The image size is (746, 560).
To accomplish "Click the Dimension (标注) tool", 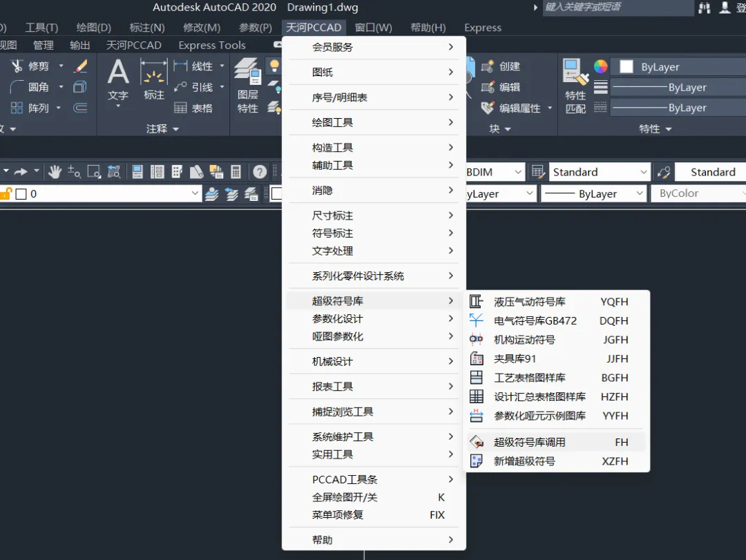I will [x=153, y=79].
